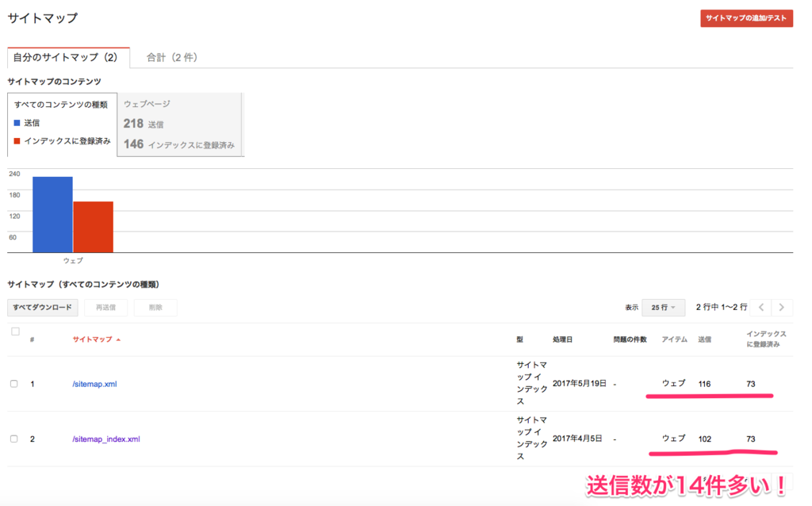Click the 型 column header
Screen dimensions: 812x506
(519, 339)
